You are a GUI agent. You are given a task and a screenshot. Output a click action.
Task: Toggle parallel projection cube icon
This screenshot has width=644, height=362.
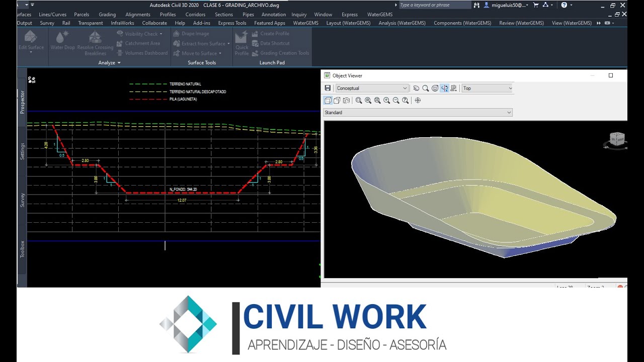328,101
